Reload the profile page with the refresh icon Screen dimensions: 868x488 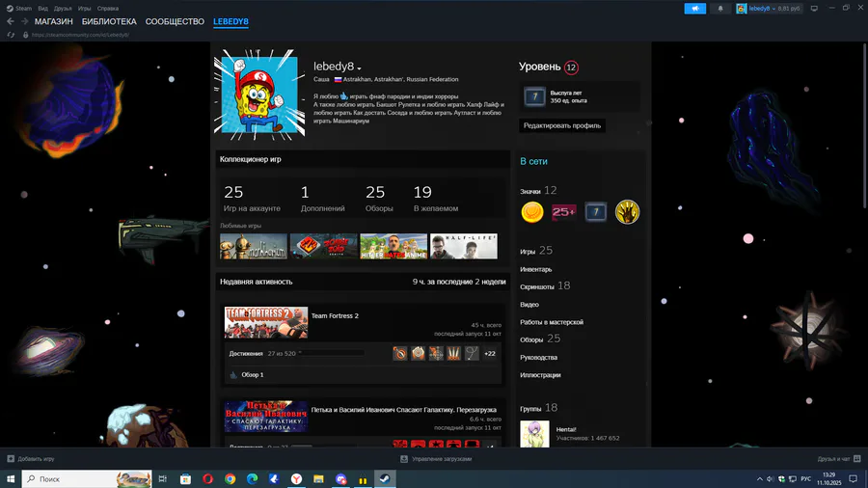coord(11,35)
